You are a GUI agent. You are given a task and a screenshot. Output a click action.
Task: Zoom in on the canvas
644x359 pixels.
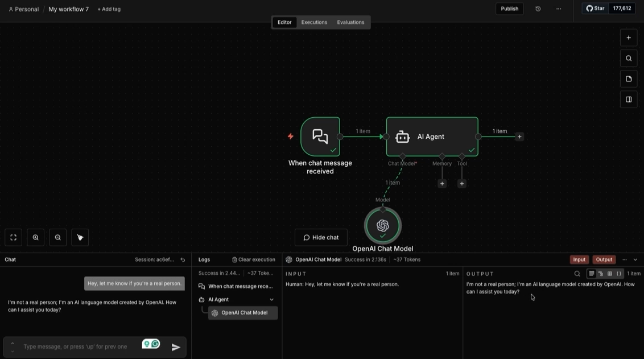coord(36,237)
